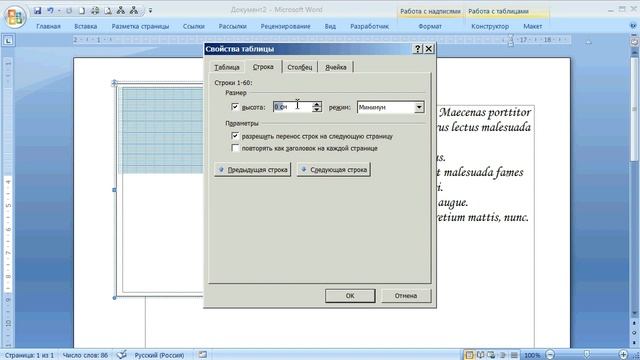The width and height of the screenshot is (640, 360).
Task: Click the proofing spell-check icon in status bar
Action: tap(121, 355)
